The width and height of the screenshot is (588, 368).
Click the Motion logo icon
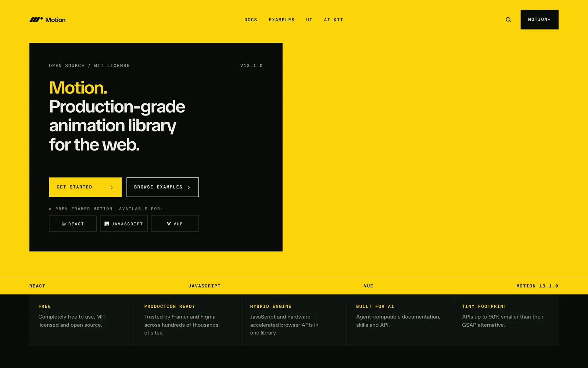coord(36,20)
